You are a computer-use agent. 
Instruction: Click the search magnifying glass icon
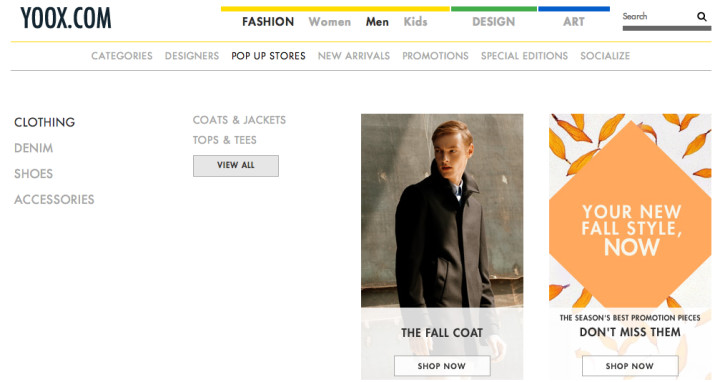tap(702, 17)
